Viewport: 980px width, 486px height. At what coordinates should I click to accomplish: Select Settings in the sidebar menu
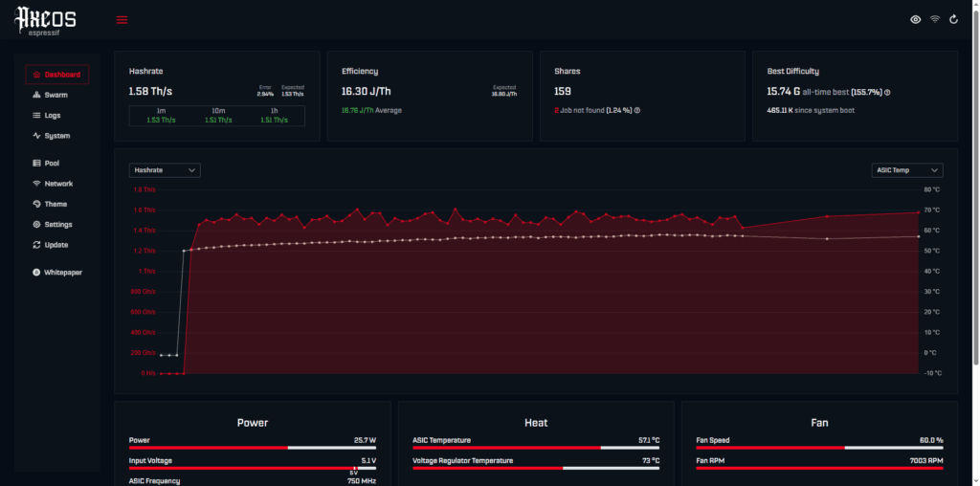(57, 225)
